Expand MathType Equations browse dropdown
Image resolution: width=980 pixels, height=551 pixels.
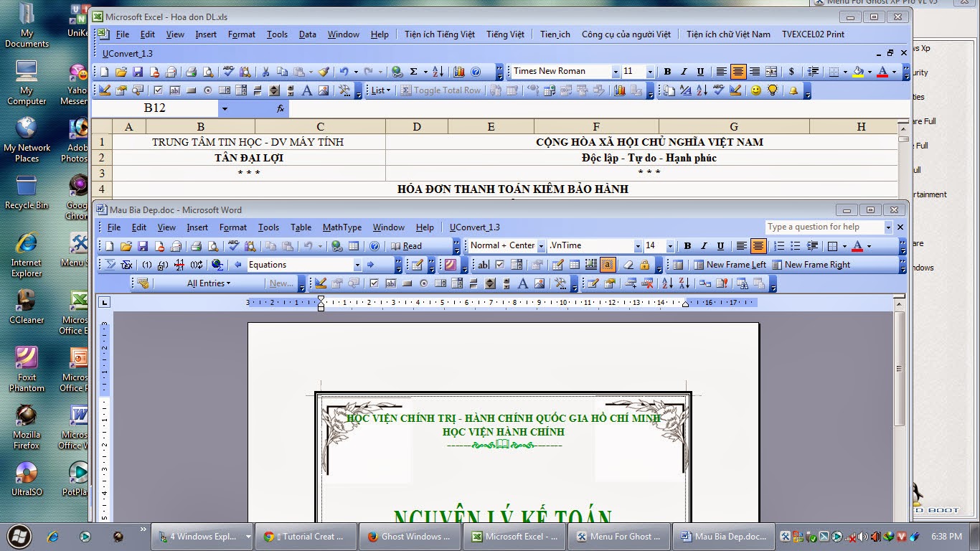coord(357,265)
